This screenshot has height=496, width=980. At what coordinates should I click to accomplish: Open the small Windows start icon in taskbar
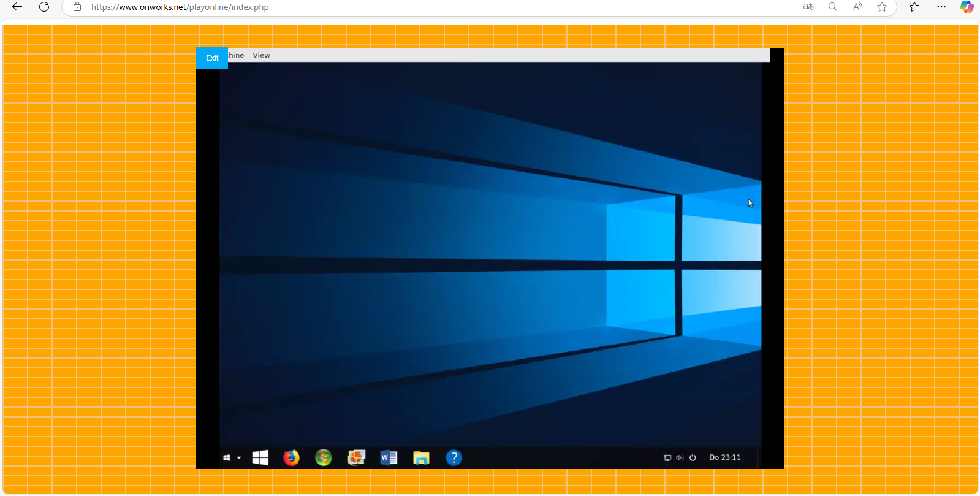226,458
